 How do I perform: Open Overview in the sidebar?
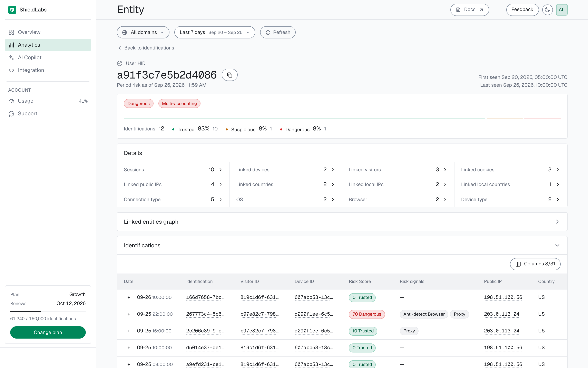(x=48, y=32)
